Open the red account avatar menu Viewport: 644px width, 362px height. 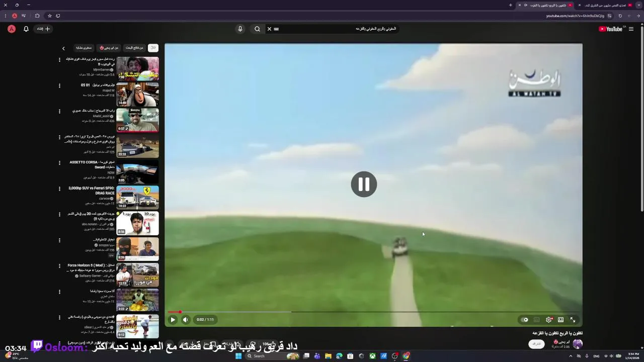pos(11,29)
